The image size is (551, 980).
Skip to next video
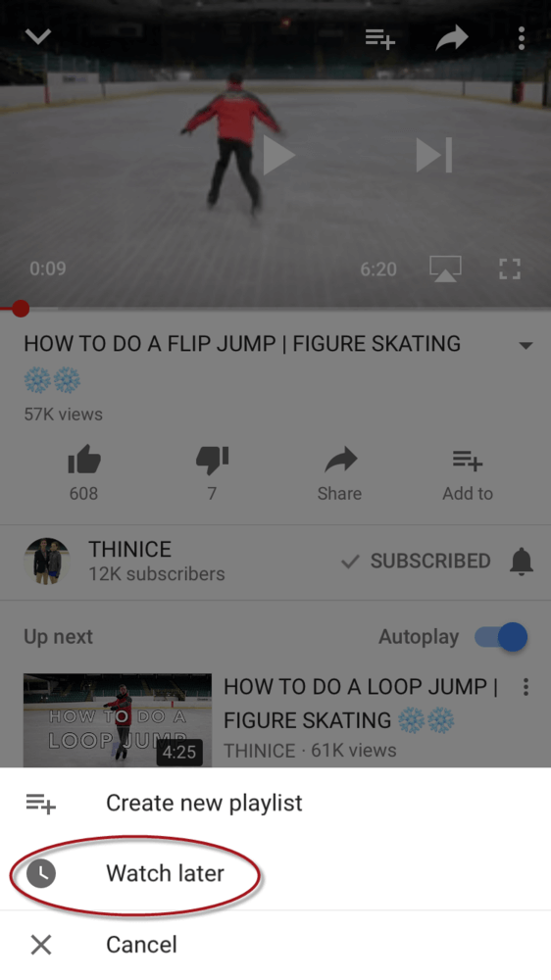point(433,155)
